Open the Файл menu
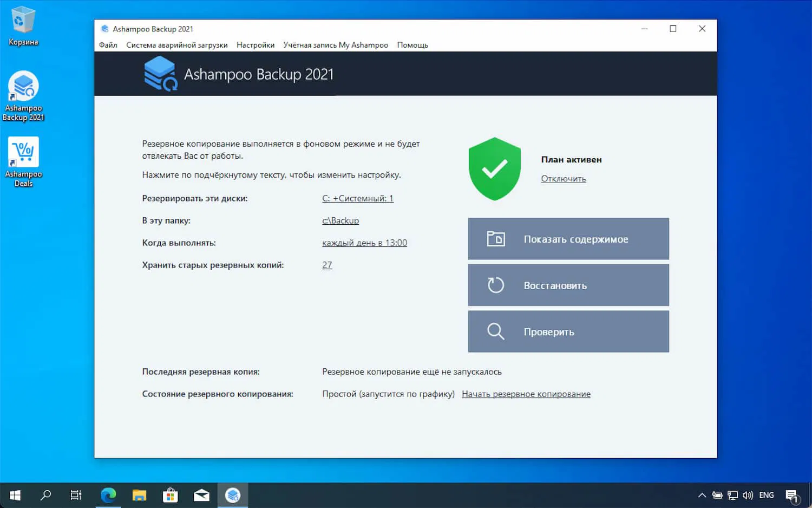The width and height of the screenshot is (812, 508). [108, 45]
